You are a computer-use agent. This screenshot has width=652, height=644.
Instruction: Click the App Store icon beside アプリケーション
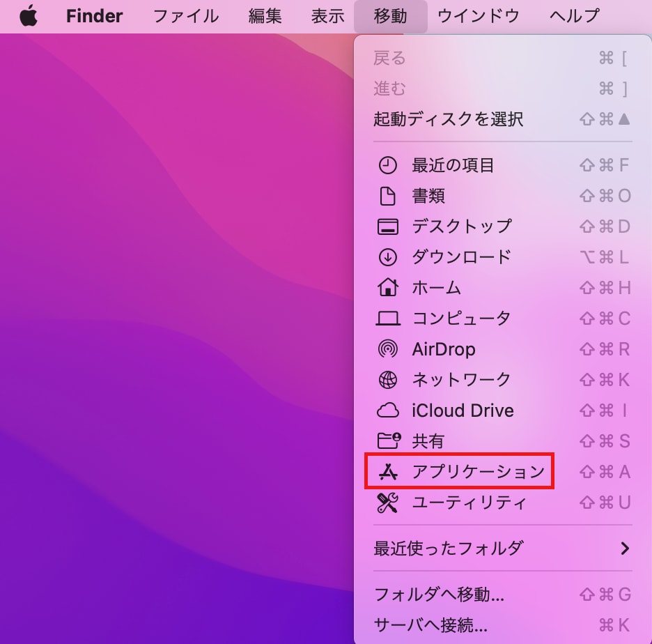pyautogui.click(x=387, y=472)
